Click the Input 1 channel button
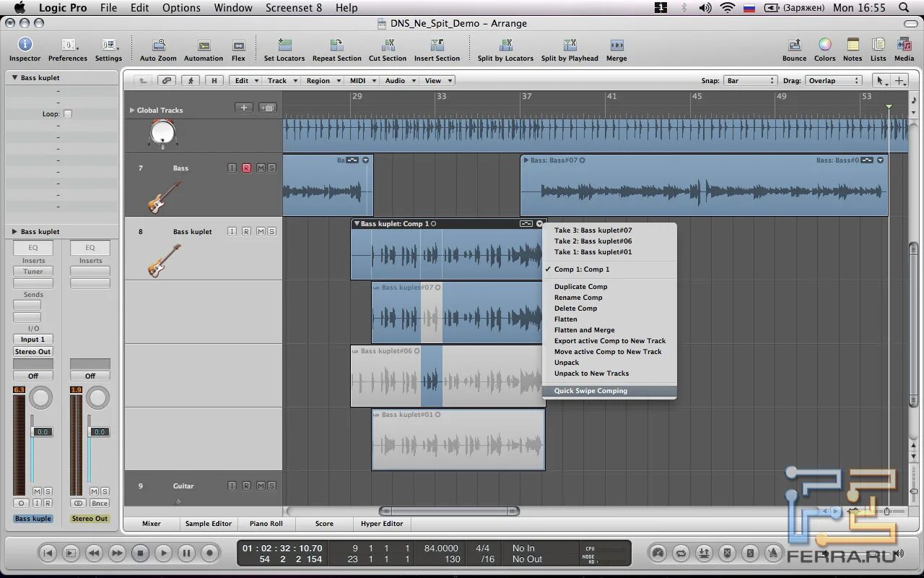The width and height of the screenshot is (924, 578). point(33,340)
